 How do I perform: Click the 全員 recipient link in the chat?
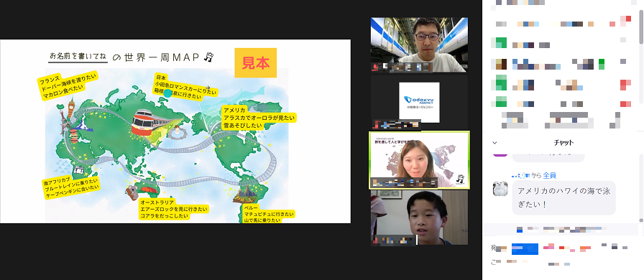click(550, 175)
